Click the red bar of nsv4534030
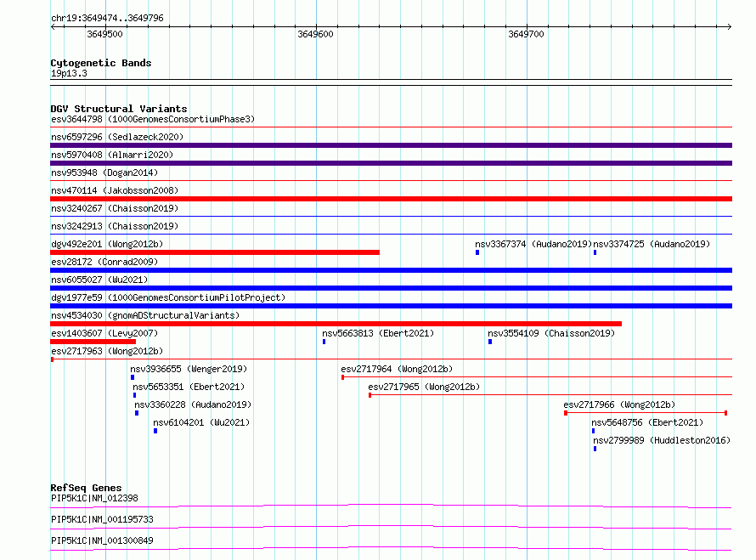The width and height of the screenshot is (756, 560). 336,324
